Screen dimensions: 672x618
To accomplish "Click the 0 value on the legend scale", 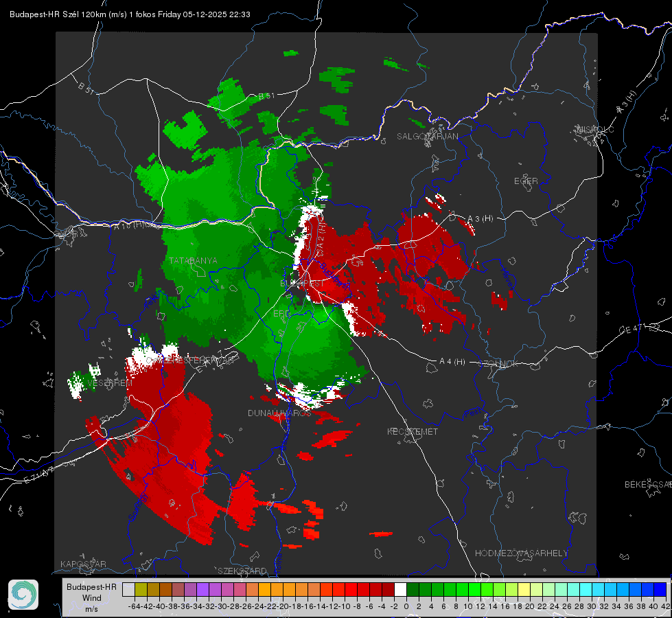I will tap(406, 606).
